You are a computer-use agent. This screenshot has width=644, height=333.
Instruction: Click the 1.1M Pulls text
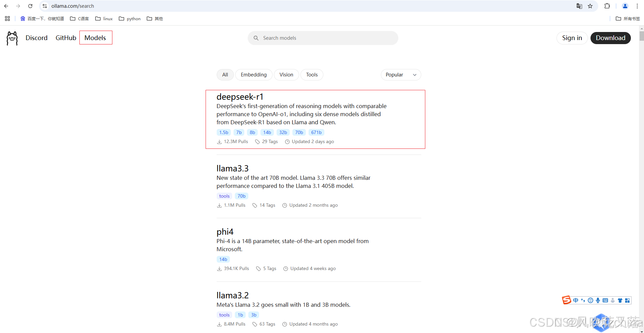pos(235,205)
